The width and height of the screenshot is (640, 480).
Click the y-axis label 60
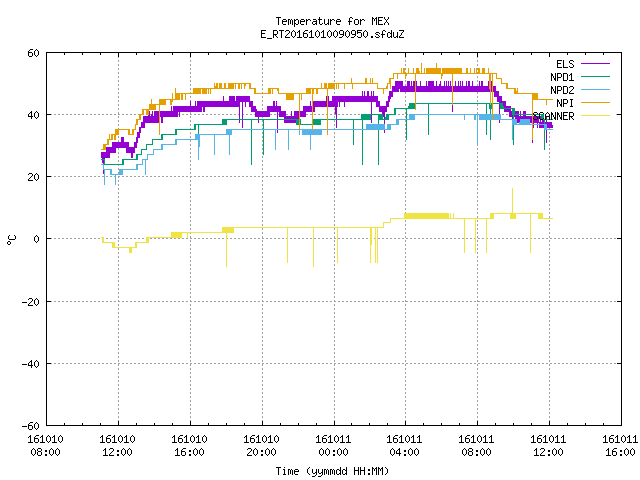click(x=33, y=53)
